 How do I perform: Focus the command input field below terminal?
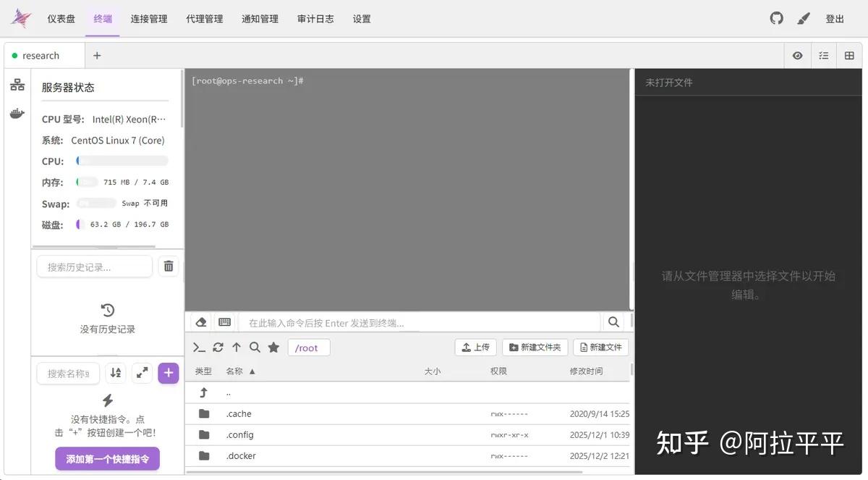click(x=420, y=322)
